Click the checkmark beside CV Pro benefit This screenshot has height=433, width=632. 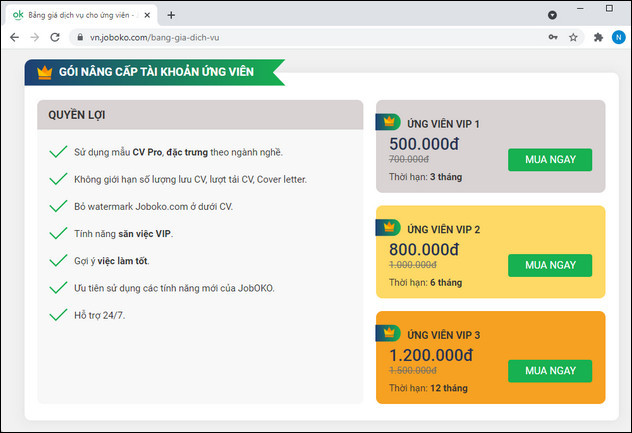58,152
